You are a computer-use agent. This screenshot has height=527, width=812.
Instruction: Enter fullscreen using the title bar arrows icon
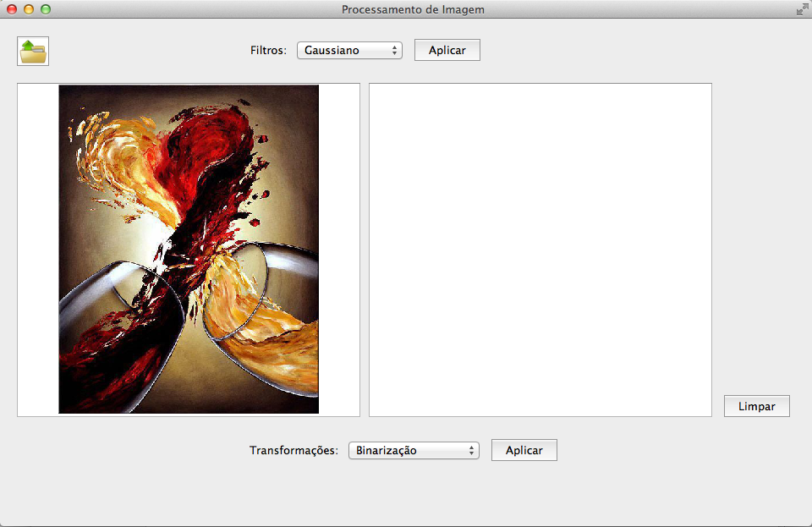click(801, 9)
